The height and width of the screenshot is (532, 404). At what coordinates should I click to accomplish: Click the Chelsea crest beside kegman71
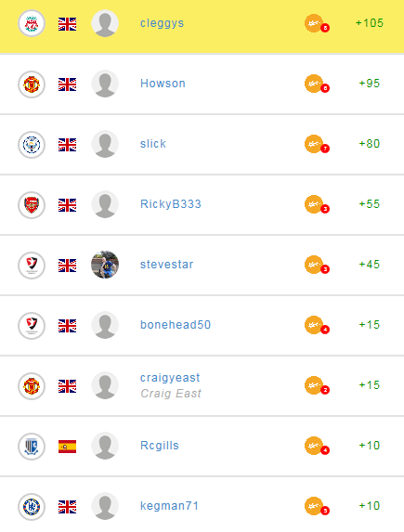tap(32, 507)
